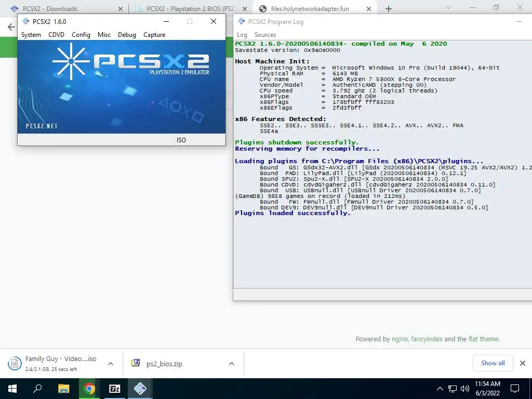532x399 pixels.
Task: Click the CPU name log line
Action: click(x=357, y=79)
